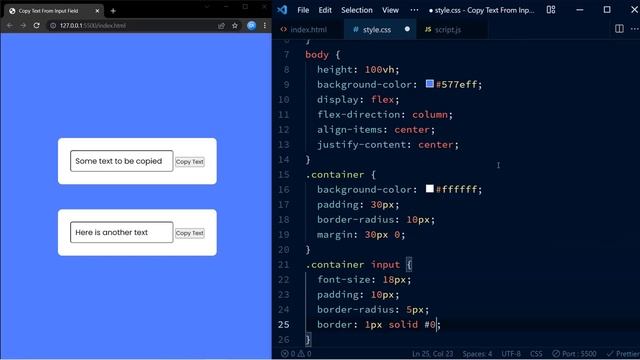Open the Customize Layout icon
This screenshot has width=640, height=360.
[x=551, y=10]
